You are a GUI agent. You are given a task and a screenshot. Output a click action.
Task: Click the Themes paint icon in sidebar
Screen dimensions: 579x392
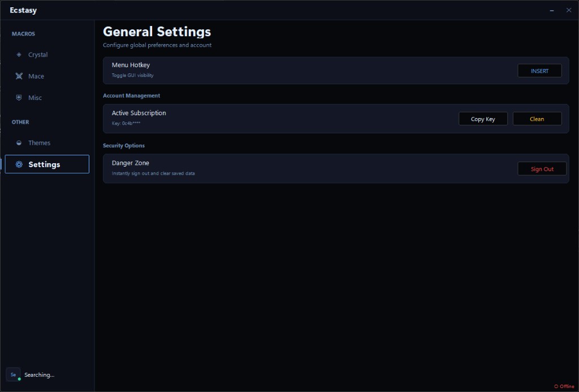[x=19, y=142]
